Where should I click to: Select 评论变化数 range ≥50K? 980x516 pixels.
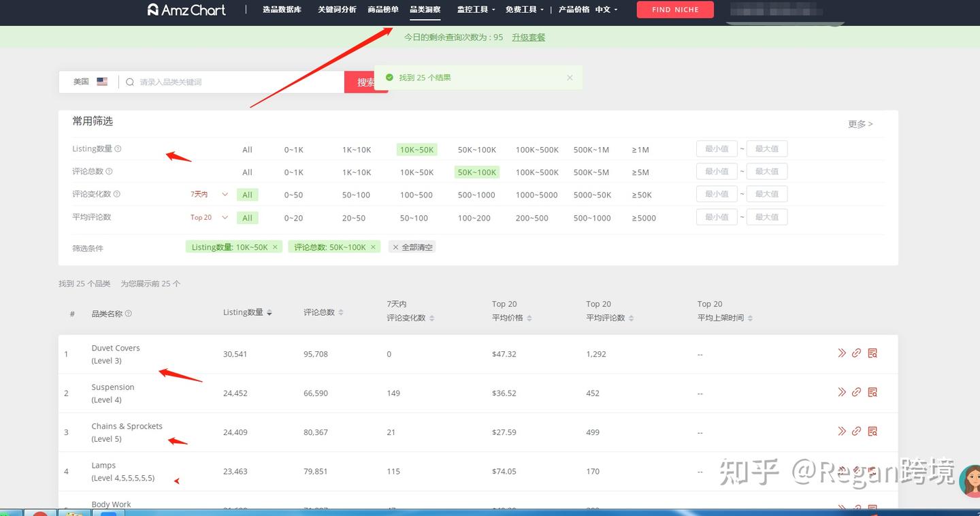click(642, 195)
